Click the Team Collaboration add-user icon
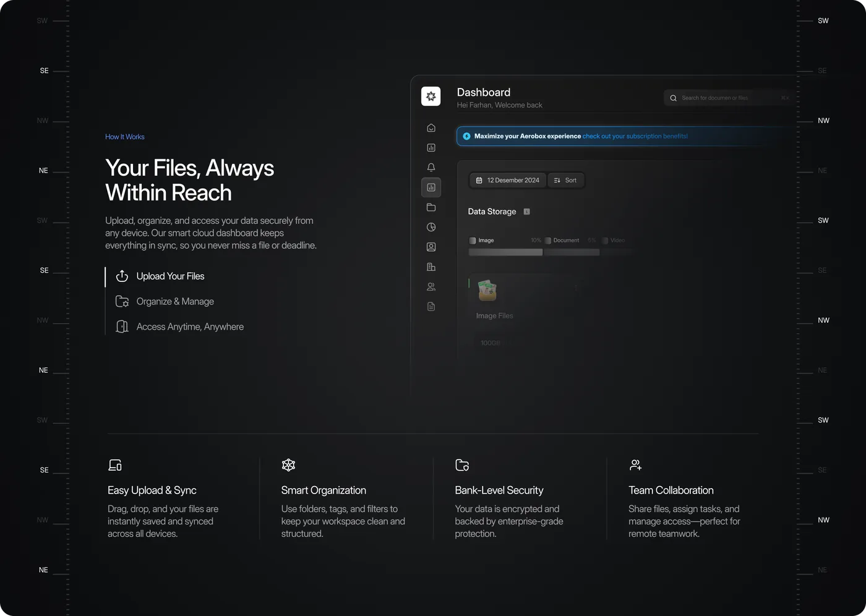This screenshot has width=866, height=616. click(635, 465)
